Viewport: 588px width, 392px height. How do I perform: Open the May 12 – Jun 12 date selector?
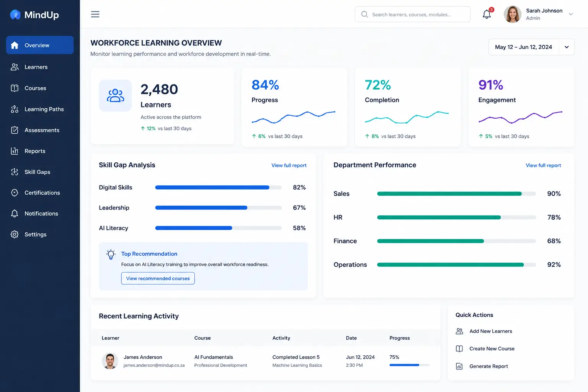(523, 47)
